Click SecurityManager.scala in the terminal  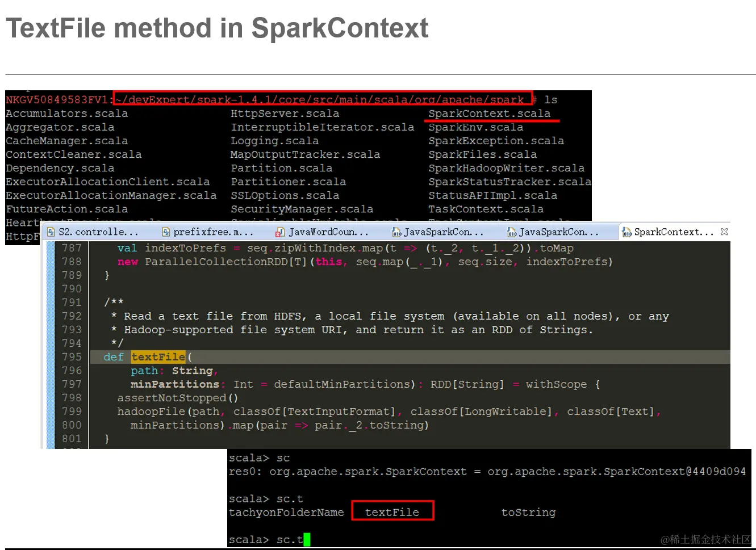[302, 209]
